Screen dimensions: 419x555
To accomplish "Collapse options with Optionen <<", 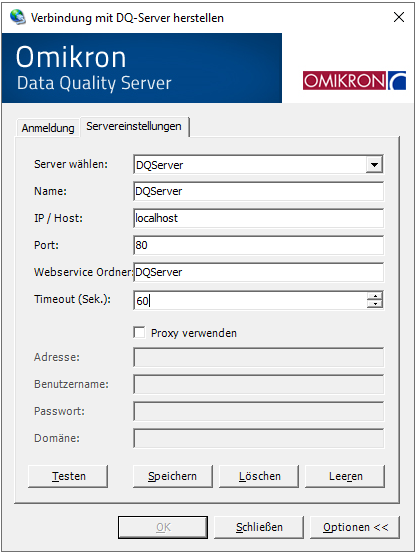I will (x=355, y=527).
